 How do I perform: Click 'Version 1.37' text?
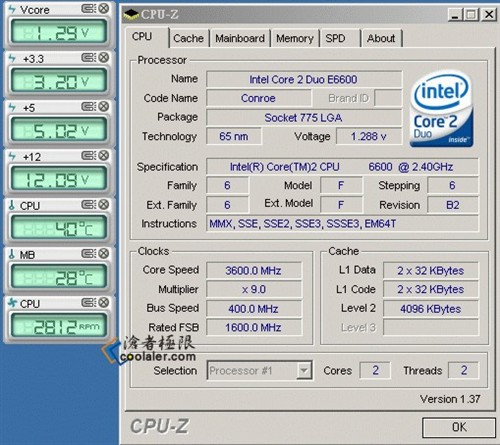(x=450, y=399)
